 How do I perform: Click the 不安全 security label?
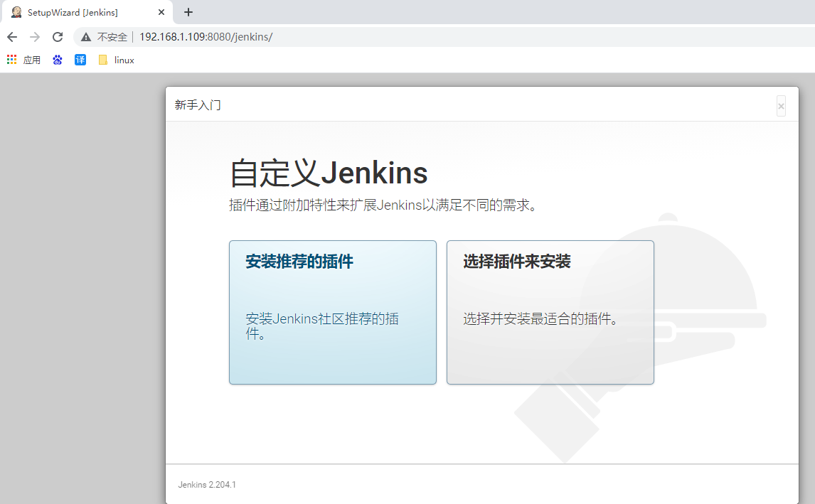(112, 37)
